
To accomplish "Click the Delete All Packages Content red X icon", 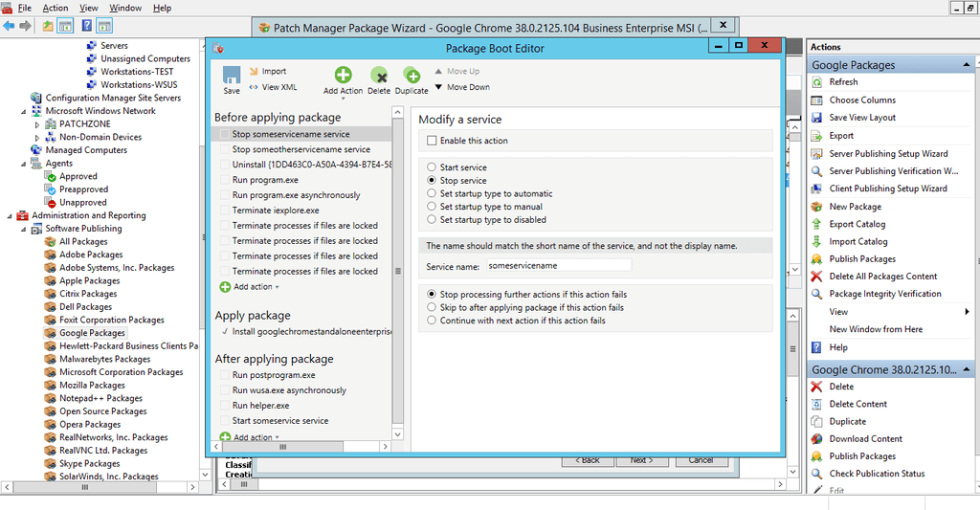I will (816, 277).
